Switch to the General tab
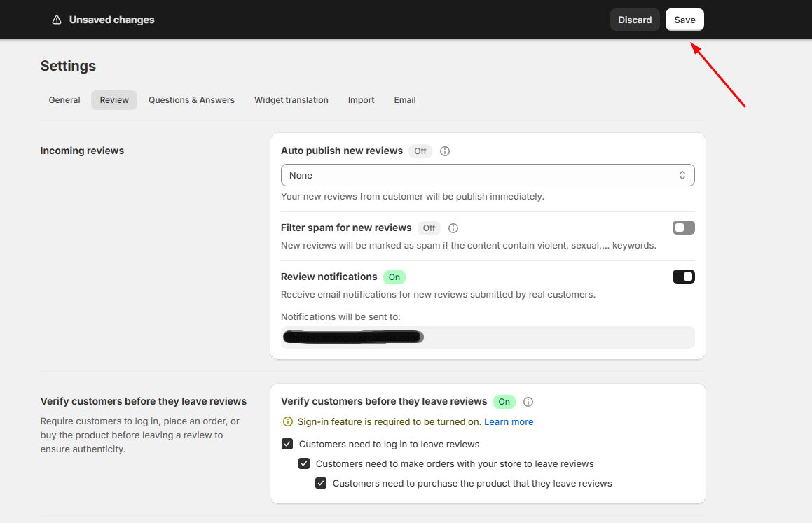Viewport: 812px width, 523px height. point(64,100)
